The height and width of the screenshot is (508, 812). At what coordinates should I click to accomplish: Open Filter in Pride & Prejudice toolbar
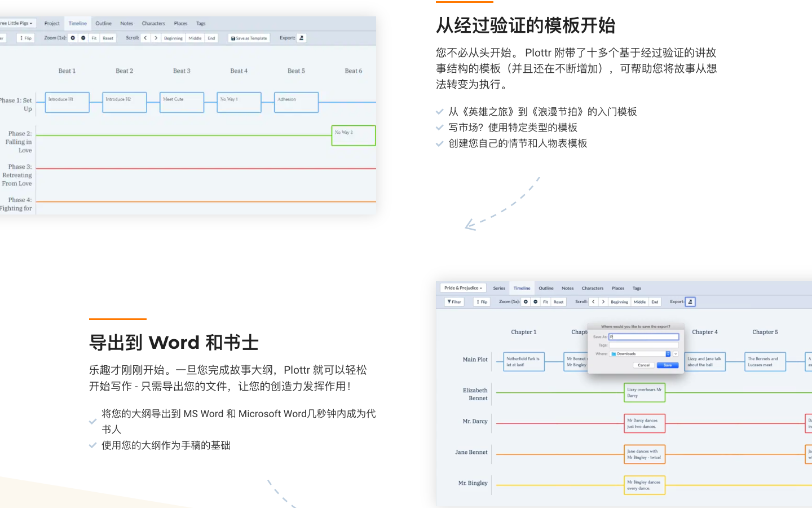click(x=454, y=302)
